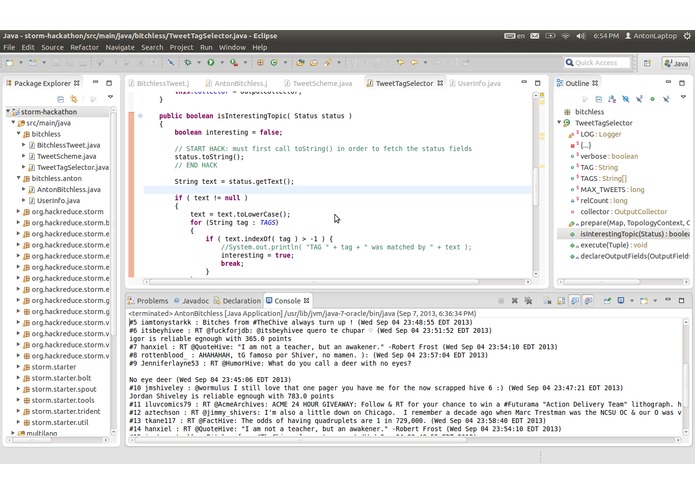Screen dimensions: 695x494
Task: Toggle Sort alphabetically in Outline toolbar
Action: 612,99
